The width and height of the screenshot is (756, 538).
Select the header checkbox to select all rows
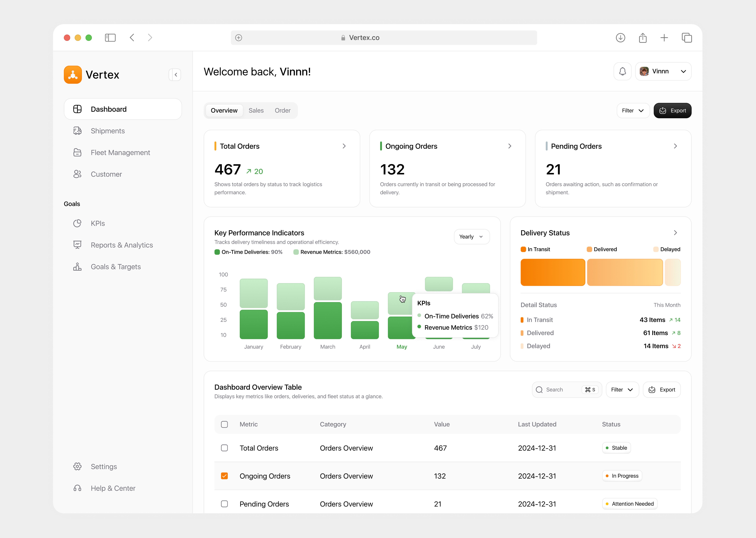225,424
